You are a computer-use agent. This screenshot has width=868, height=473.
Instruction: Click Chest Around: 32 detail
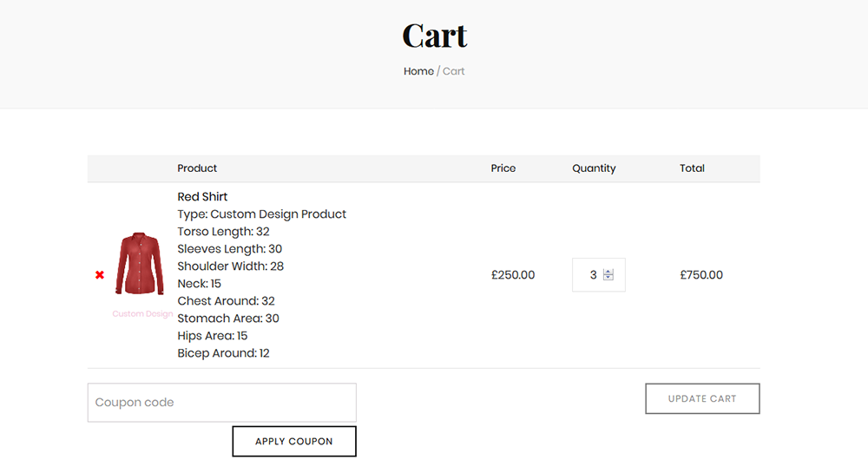(x=226, y=301)
